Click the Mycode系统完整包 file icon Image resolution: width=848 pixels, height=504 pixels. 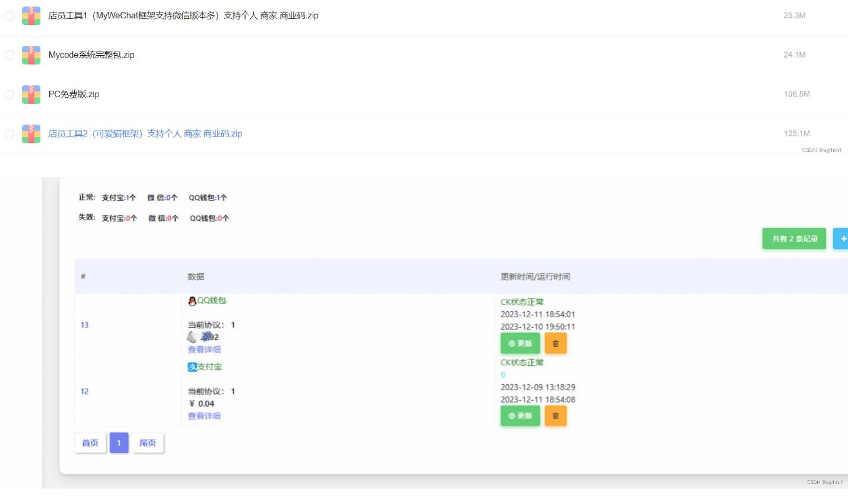pos(31,55)
